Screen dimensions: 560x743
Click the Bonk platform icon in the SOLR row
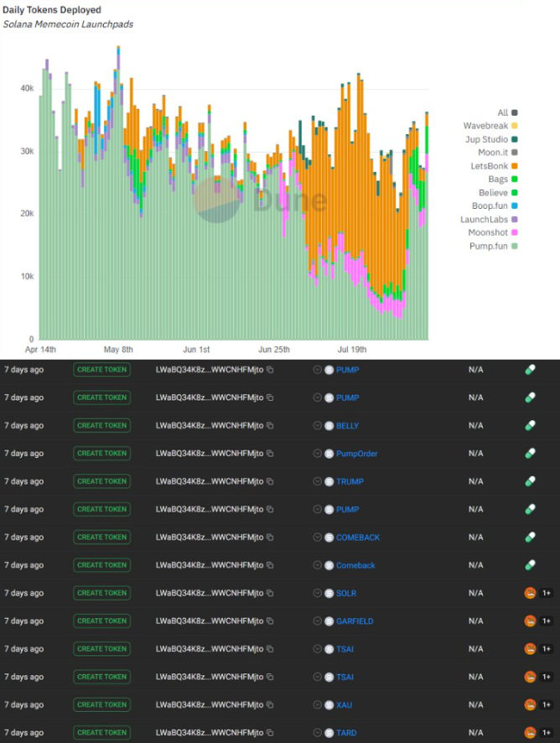[x=530, y=593]
